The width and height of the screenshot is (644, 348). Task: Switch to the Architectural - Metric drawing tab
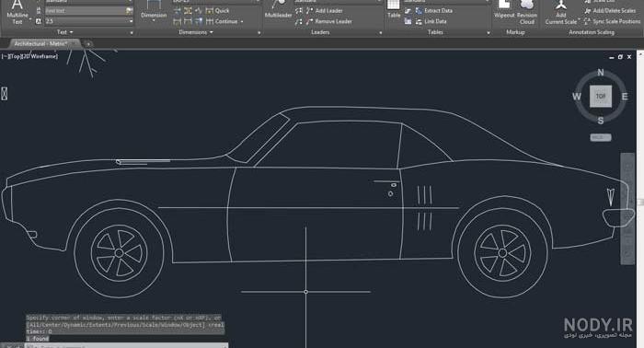40,43
